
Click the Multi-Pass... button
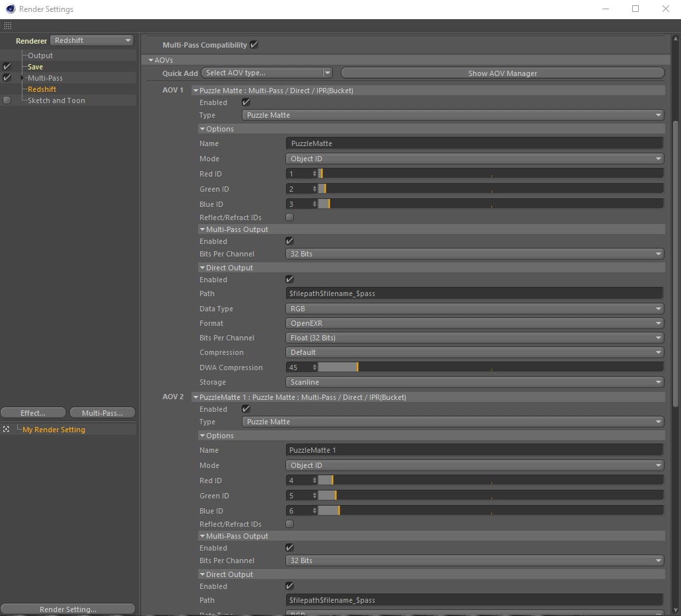pyautogui.click(x=102, y=413)
